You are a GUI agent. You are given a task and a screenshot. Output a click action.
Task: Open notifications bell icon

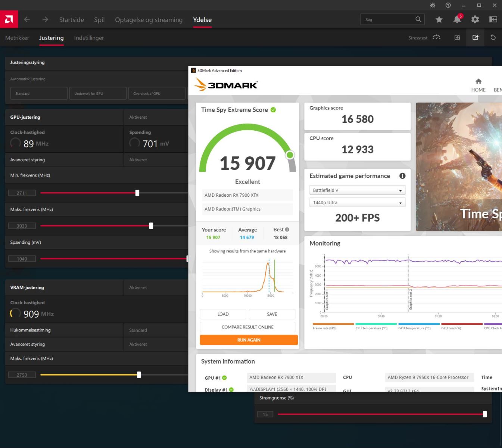click(457, 19)
